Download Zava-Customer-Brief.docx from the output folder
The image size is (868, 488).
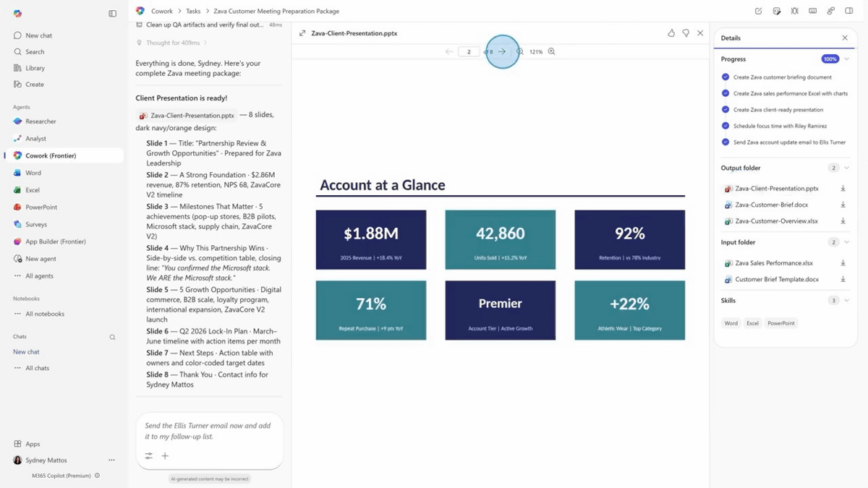pyautogui.click(x=843, y=205)
